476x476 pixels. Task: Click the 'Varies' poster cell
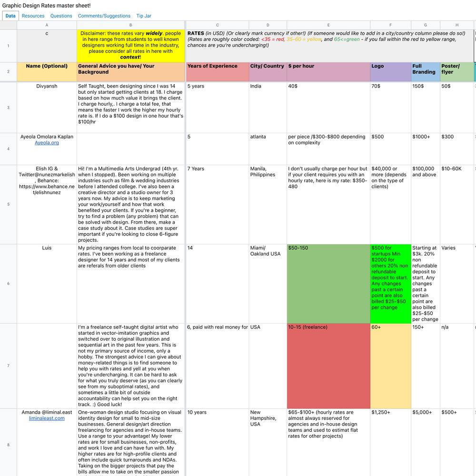click(x=457, y=284)
